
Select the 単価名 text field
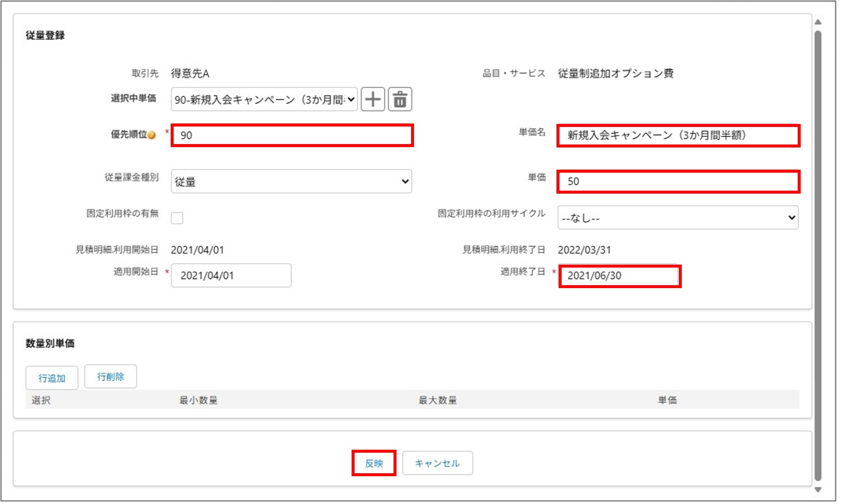[x=678, y=136]
